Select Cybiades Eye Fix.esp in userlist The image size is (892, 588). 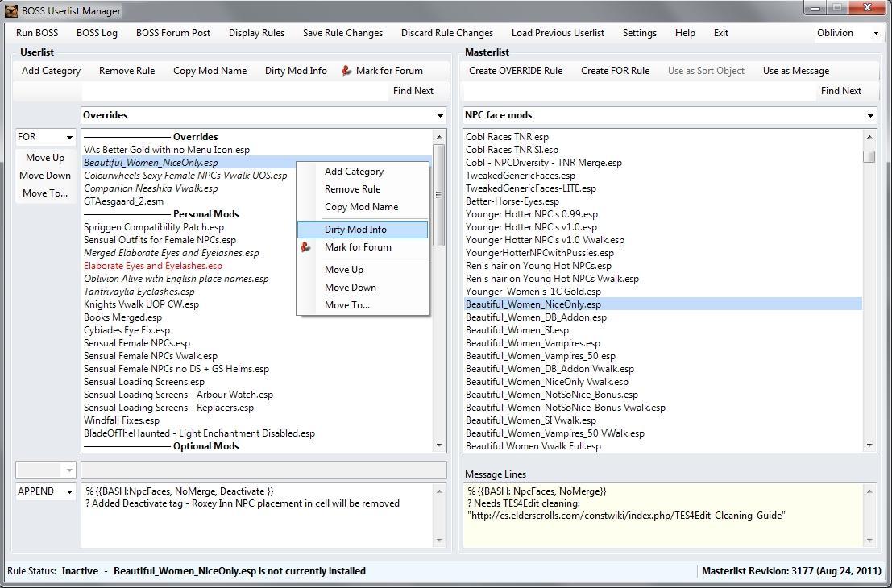pyautogui.click(x=127, y=330)
